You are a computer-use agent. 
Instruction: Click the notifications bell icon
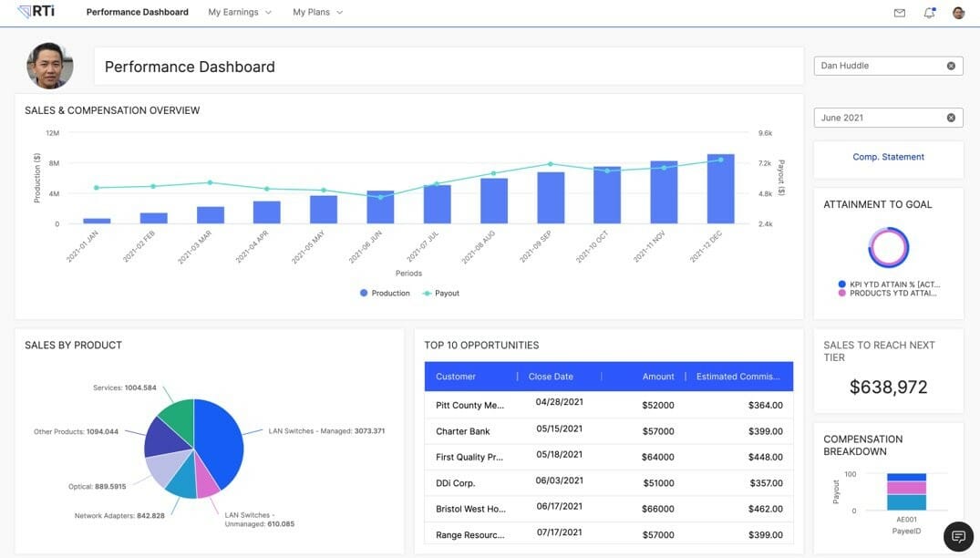929,13
